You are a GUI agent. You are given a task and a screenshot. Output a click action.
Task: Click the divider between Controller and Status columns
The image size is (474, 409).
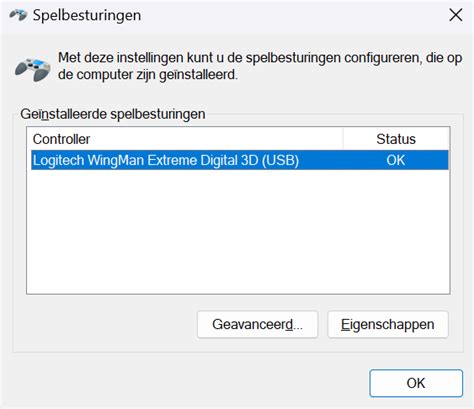click(x=343, y=139)
